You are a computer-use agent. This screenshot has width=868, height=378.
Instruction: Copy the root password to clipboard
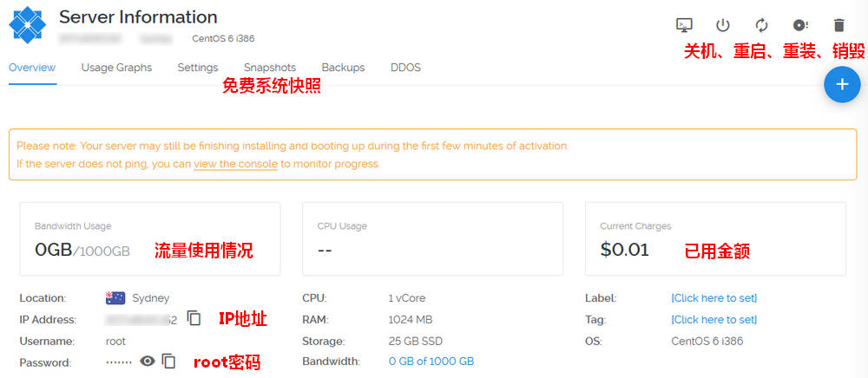coord(169,362)
